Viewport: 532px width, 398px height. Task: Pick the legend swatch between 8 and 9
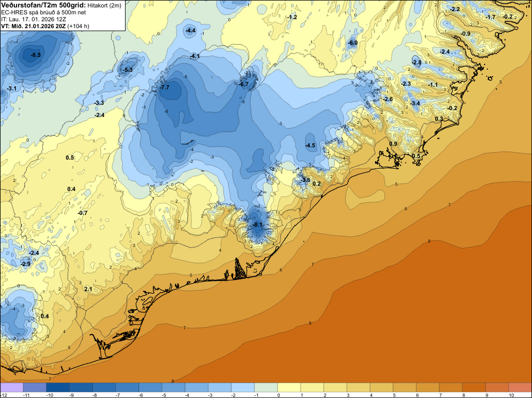click(x=474, y=387)
